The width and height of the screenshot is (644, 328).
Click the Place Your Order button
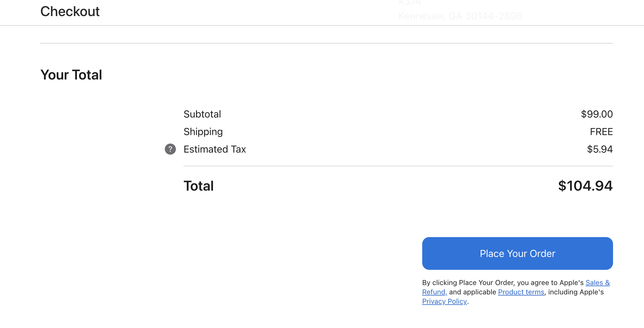pyautogui.click(x=517, y=253)
